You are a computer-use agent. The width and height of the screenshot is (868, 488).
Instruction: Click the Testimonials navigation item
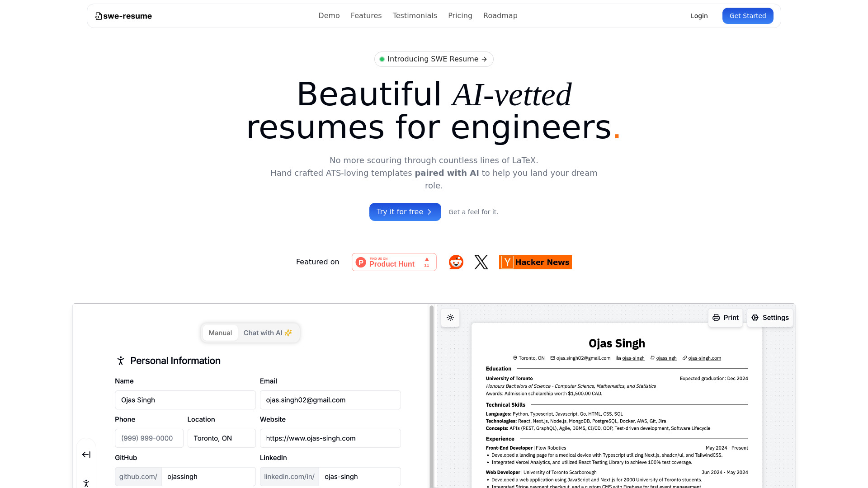click(x=415, y=15)
